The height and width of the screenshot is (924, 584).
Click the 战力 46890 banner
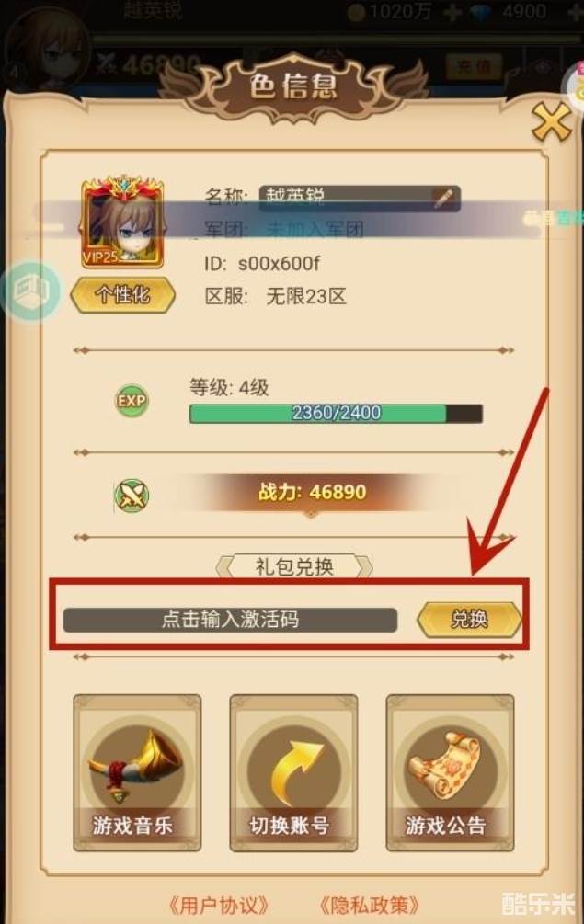(x=312, y=492)
